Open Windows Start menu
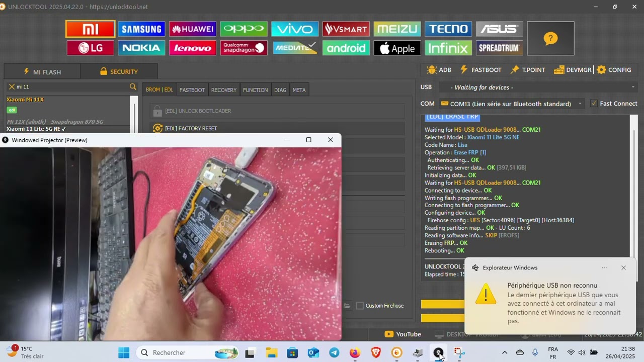Screen dimensions: 644x362 tap(124, 352)
